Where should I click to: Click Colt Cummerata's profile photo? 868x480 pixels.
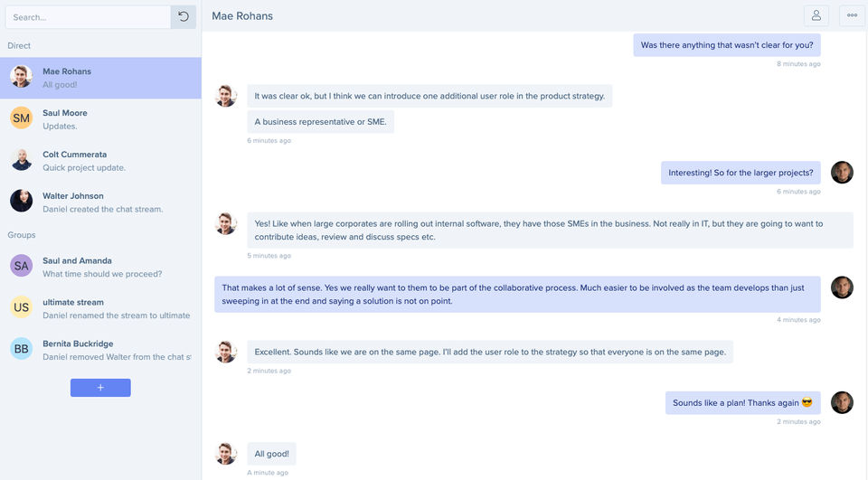(x=22, y=160)
